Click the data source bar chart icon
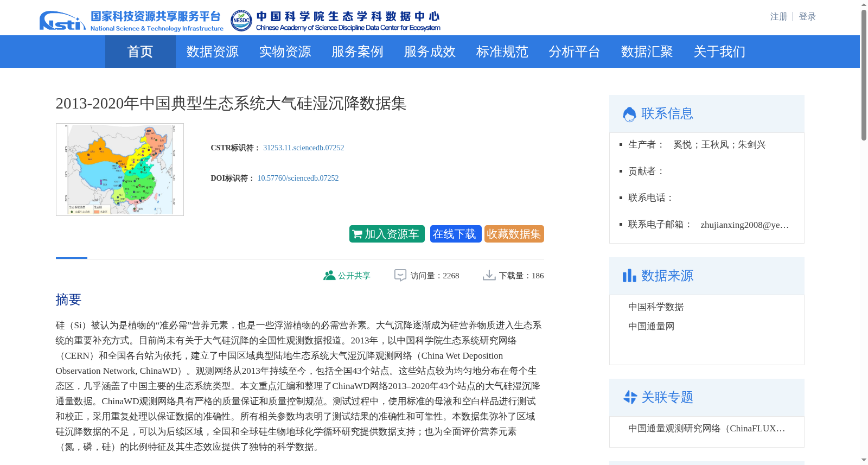The width and height of the screenshot is (868, 465). [629, 276]
